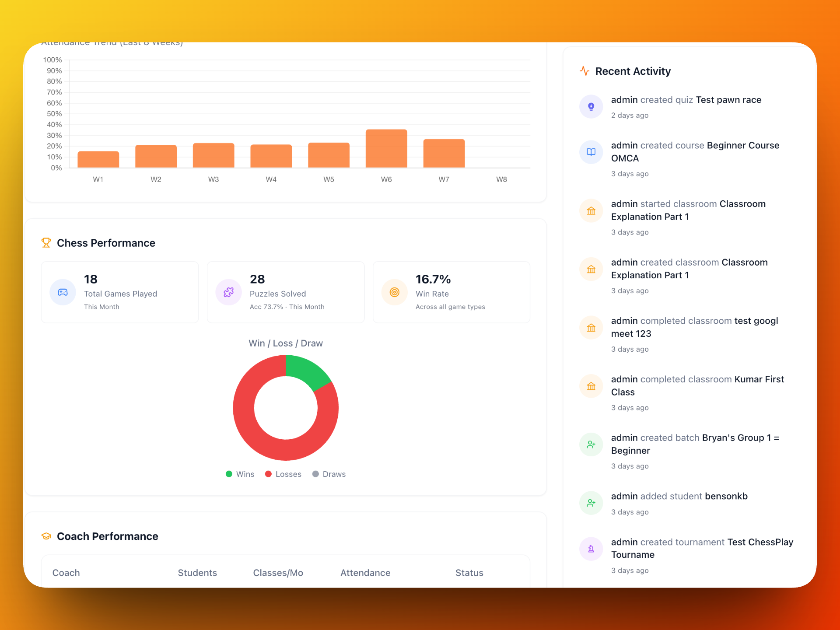Click the 'Chess Performance' heading

point(106,243)
